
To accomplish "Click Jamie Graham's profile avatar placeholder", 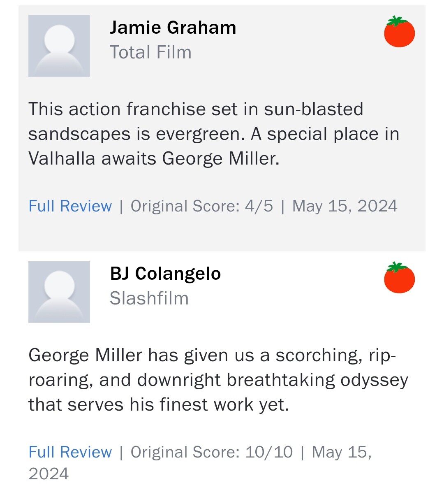I will (59, 46).
